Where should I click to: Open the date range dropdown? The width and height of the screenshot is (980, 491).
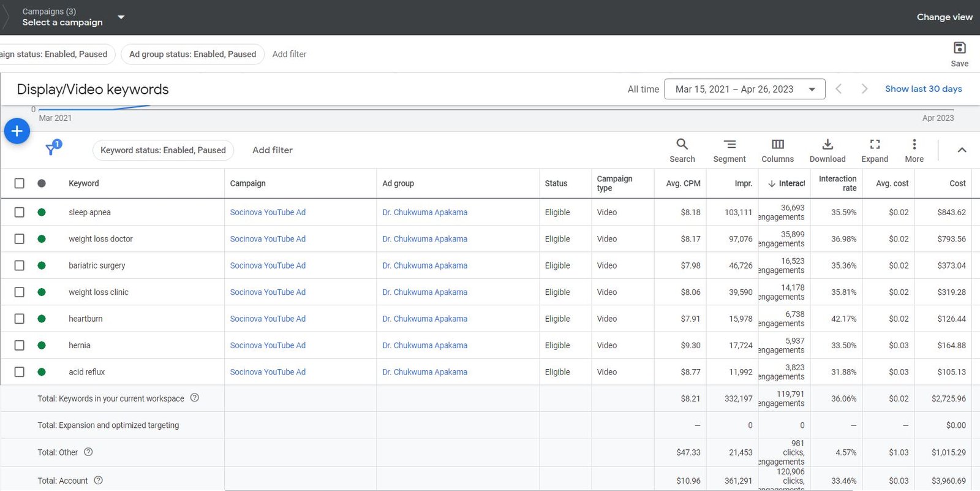click(744, 89)
